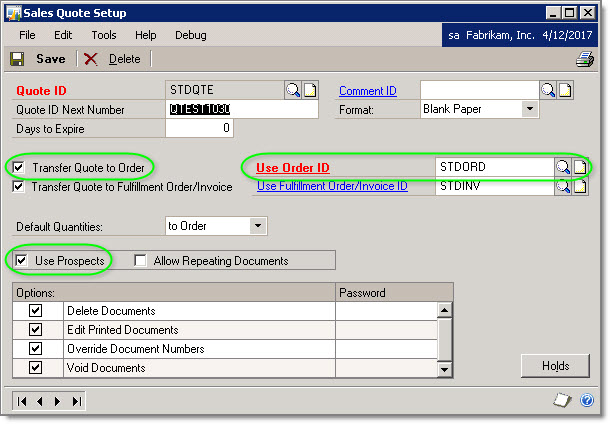Click the Comment ID note icon
610x424 pixels.
point(565,90)
